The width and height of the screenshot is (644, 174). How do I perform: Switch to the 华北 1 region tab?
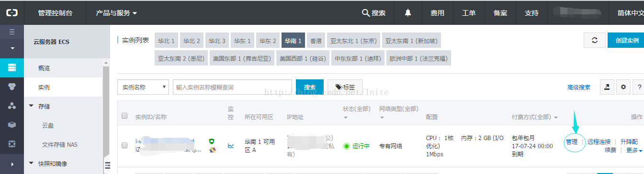166,41
